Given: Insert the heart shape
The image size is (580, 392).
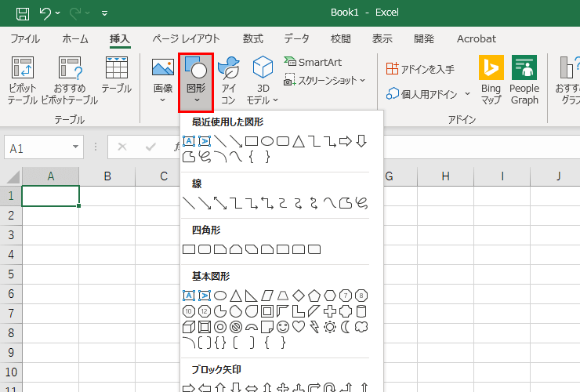Looking at the screenshot, I should (x=299, y=327).
